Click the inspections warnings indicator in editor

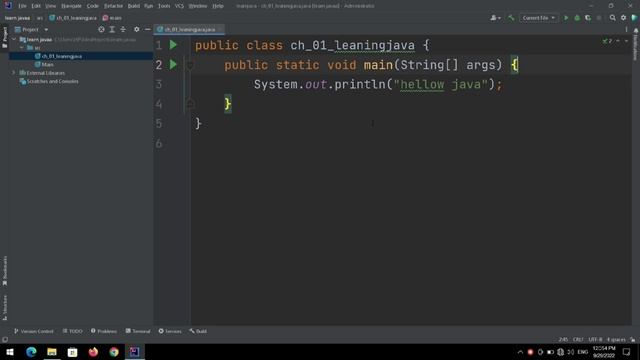pyautogui.click(x=607, y=41)
